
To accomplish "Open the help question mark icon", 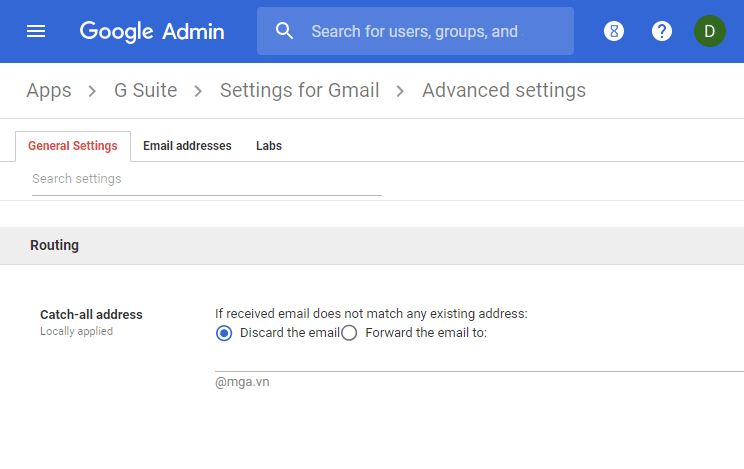I will (661, 31).
